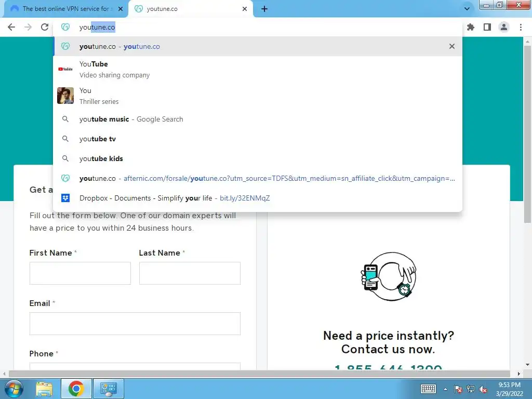Viewport: 532px width, 399px height.
Task: Click the Dropbox icon in suggestions
Action: (x=65, y=198)
